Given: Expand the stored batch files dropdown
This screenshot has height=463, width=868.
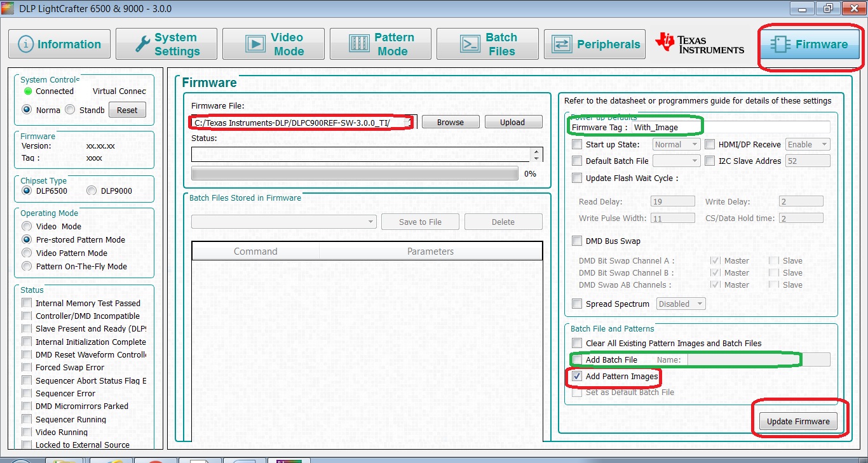Looking at the screenshot, I should coord(284,222).
